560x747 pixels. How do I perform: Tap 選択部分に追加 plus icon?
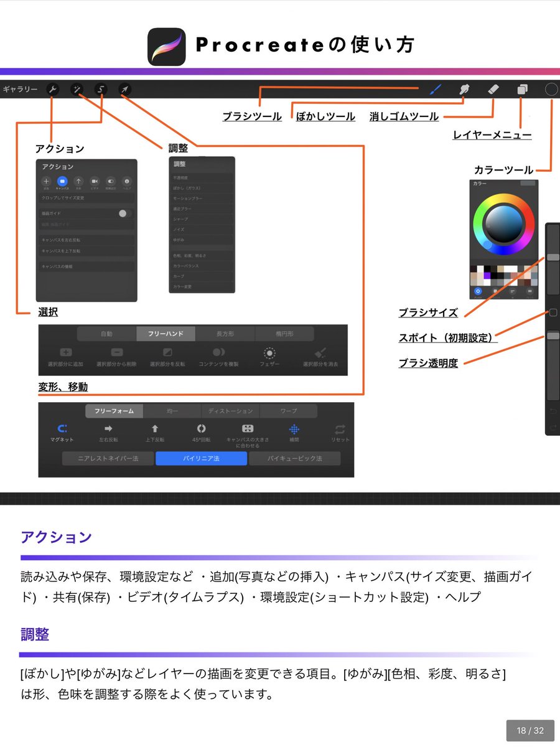tap(65, 352)
